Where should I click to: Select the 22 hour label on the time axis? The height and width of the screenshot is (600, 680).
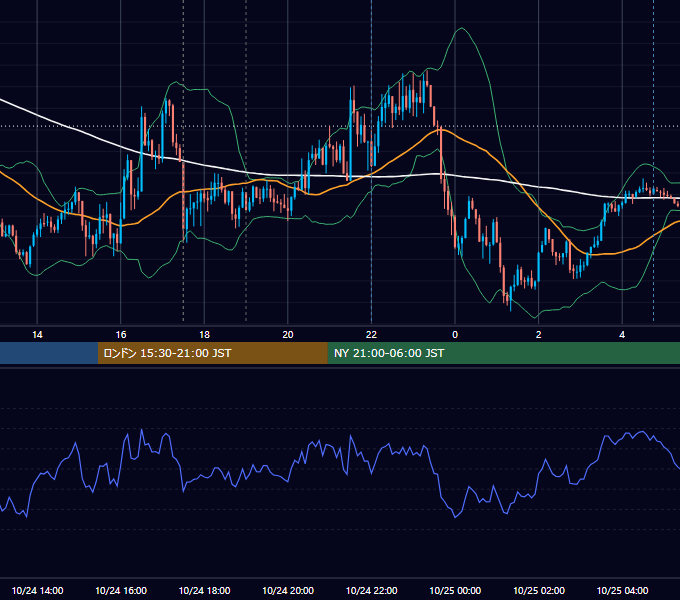(x=371, y=335)
